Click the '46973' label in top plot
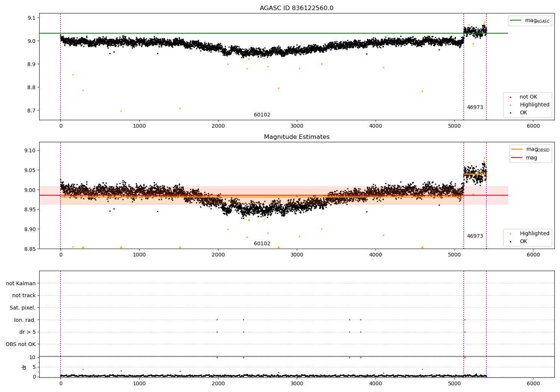The height and width of the screenshot is (392, 560). [x=475, y=108]
